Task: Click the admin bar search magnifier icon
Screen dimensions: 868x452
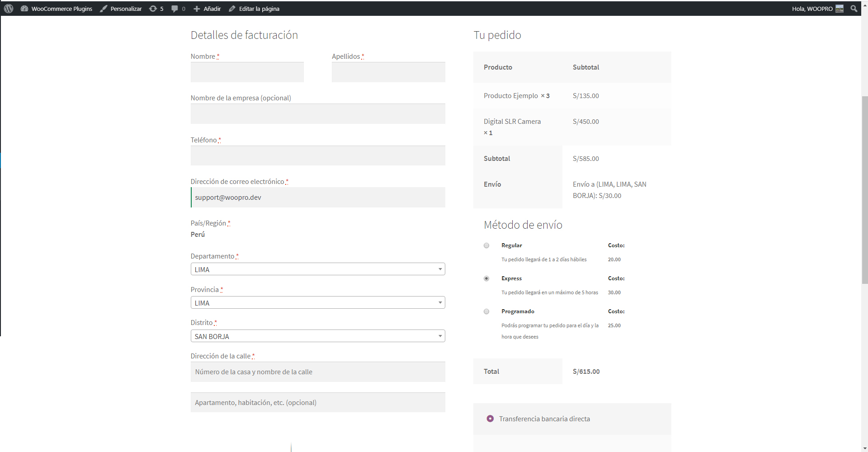Action: pyautogui.click(x=854, y=9)
